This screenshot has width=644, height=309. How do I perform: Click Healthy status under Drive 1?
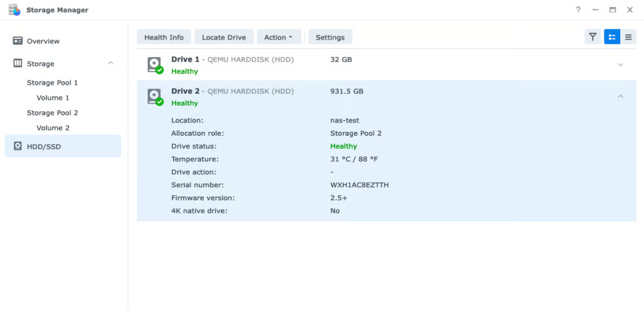point(184,72)
